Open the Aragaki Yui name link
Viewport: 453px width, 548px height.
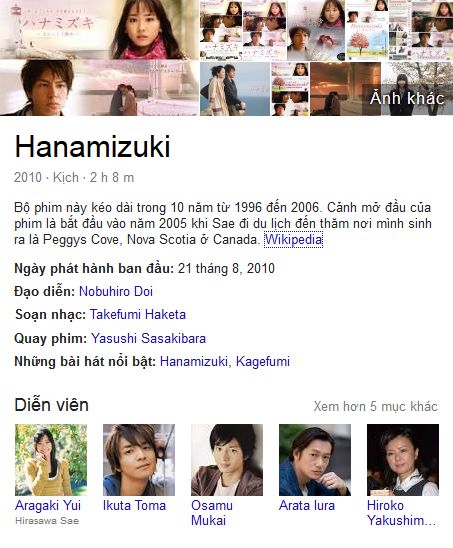[x=48, y=505]
